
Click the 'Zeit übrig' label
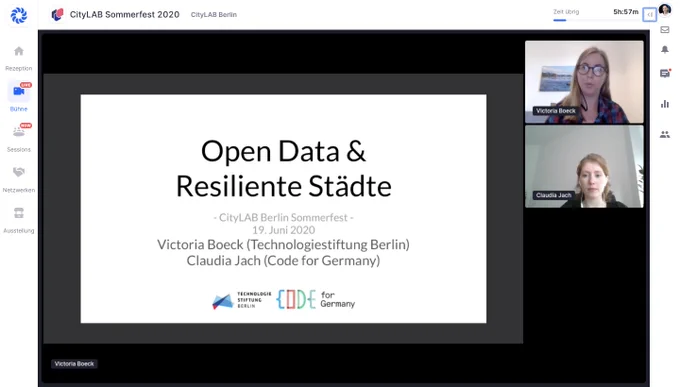click(566, 12)
